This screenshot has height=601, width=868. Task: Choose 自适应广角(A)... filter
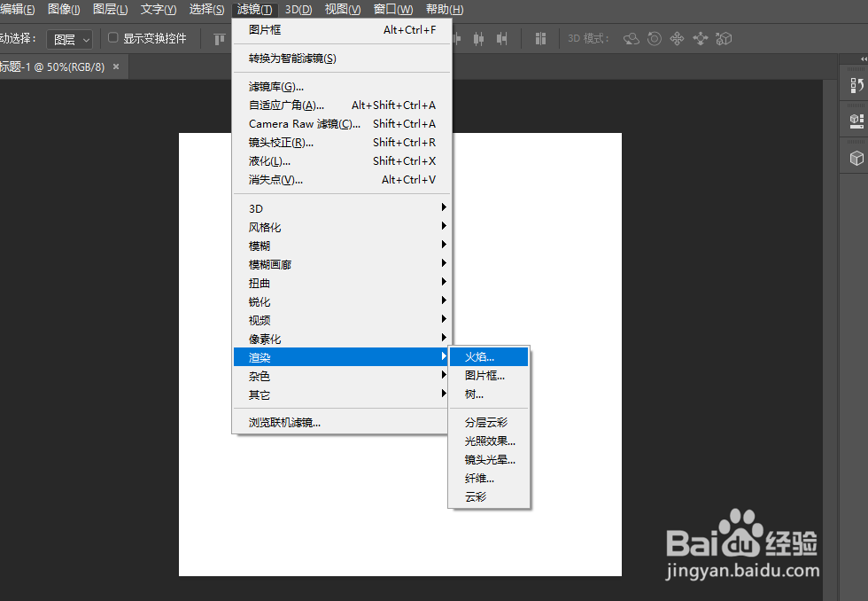[342, 105]
